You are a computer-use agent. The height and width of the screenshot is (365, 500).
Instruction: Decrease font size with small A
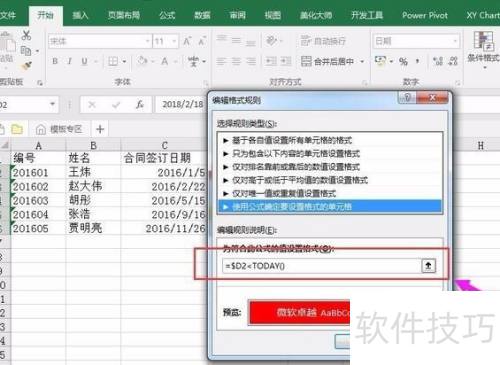point(202,41)
